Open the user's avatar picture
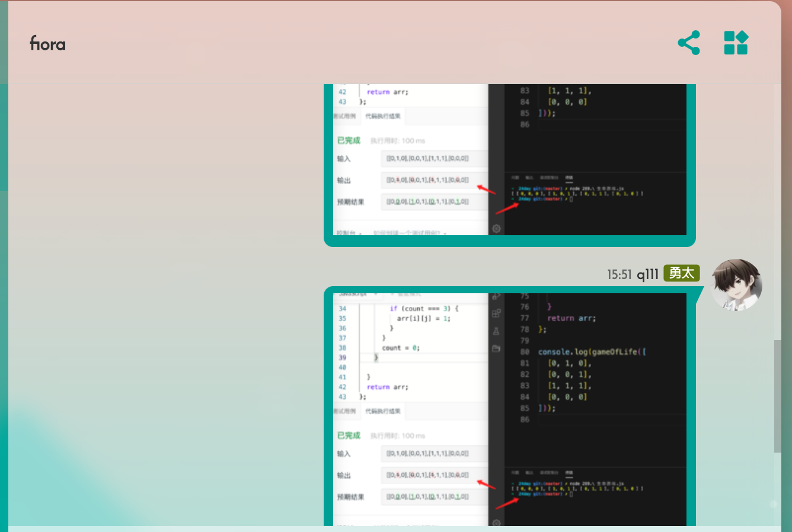This screenshot has height=532, width=792. [736, 285]
